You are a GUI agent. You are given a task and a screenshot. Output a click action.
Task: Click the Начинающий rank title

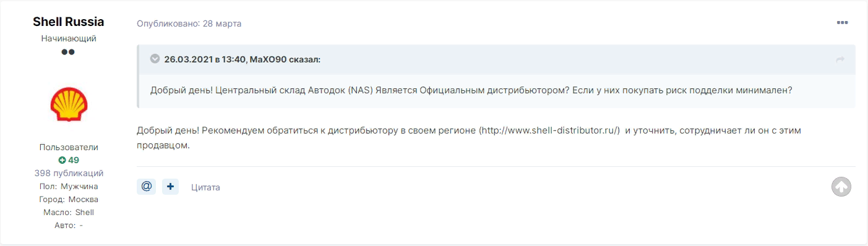(x=69, y=38)
